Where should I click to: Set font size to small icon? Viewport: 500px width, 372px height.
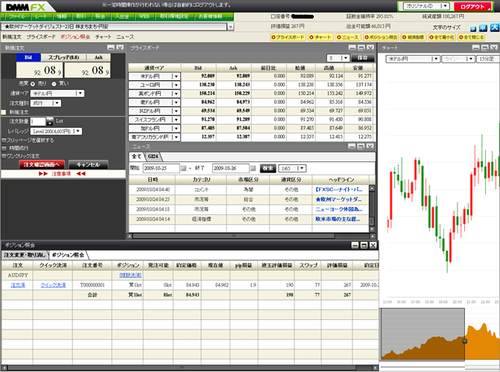click(473, 29)
